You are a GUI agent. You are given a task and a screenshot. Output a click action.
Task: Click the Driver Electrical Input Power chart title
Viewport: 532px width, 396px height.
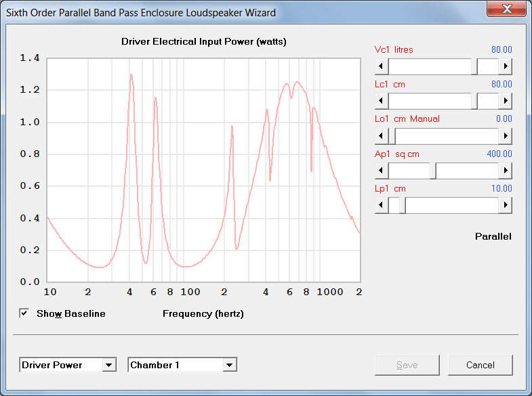click(204, 42)
